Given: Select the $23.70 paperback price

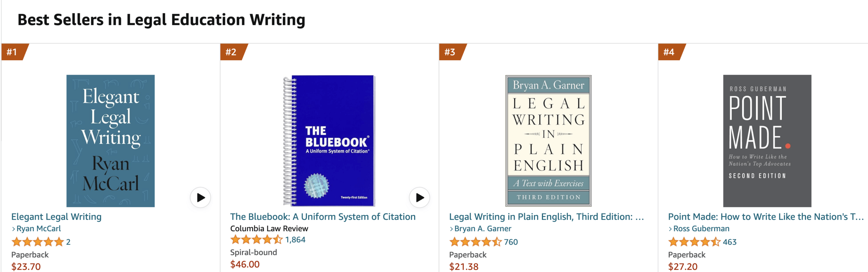Looking at the screenshot, I should (x=26, y=267).
